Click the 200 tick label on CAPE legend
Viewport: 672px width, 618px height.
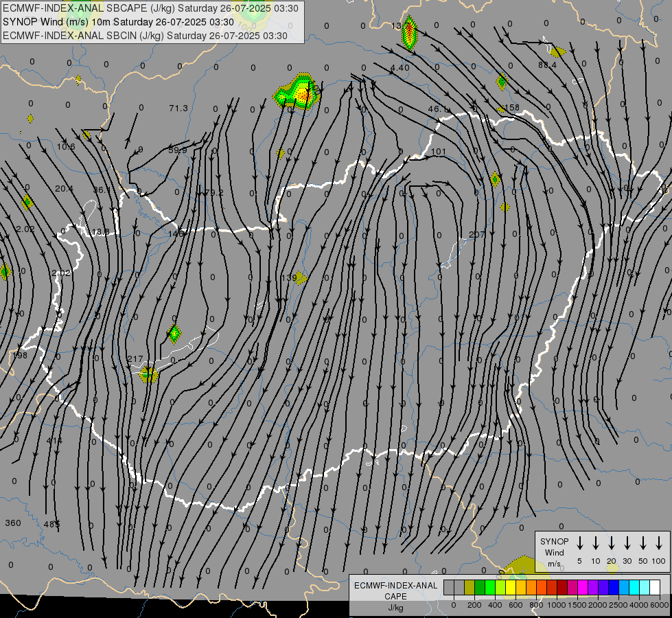tap(474, 605)
